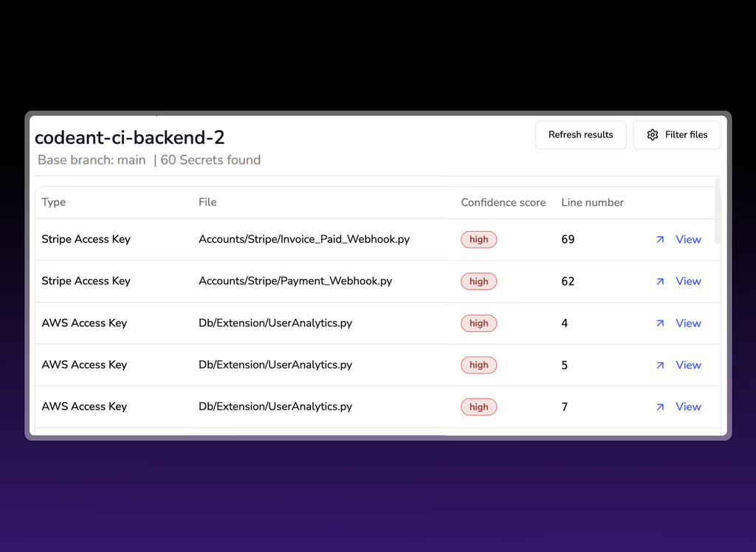
Task: Click the Type column header
Action: pos(54,202)
